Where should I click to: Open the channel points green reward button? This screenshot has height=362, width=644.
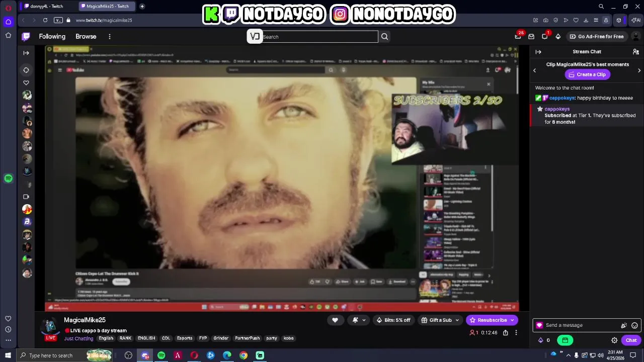coord(565,340)
